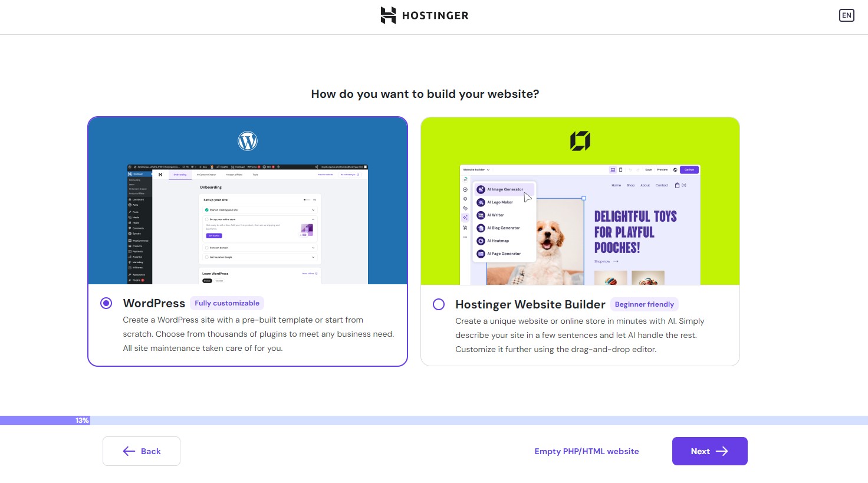Choose Empty PHP/HTML website link

(x=587, y=451)
